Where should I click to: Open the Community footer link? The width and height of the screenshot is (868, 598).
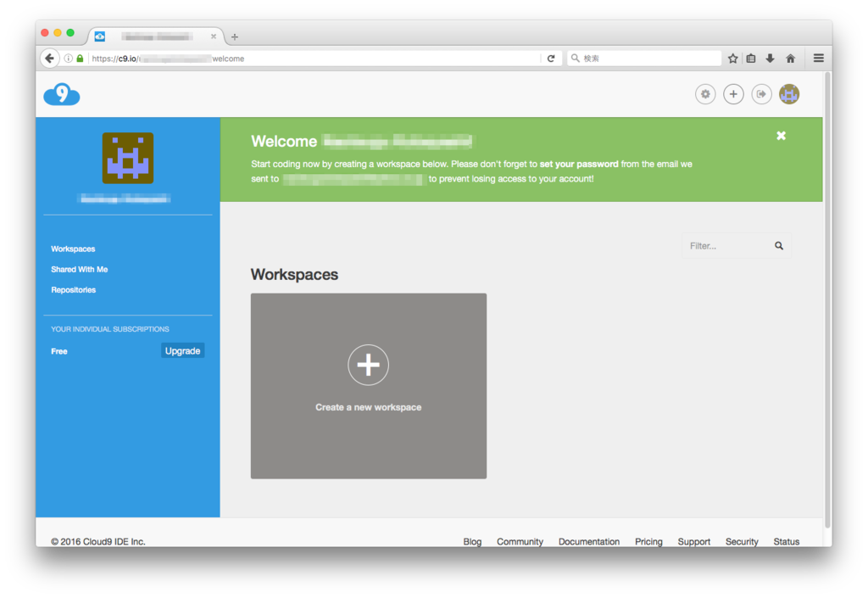(520, 541)
